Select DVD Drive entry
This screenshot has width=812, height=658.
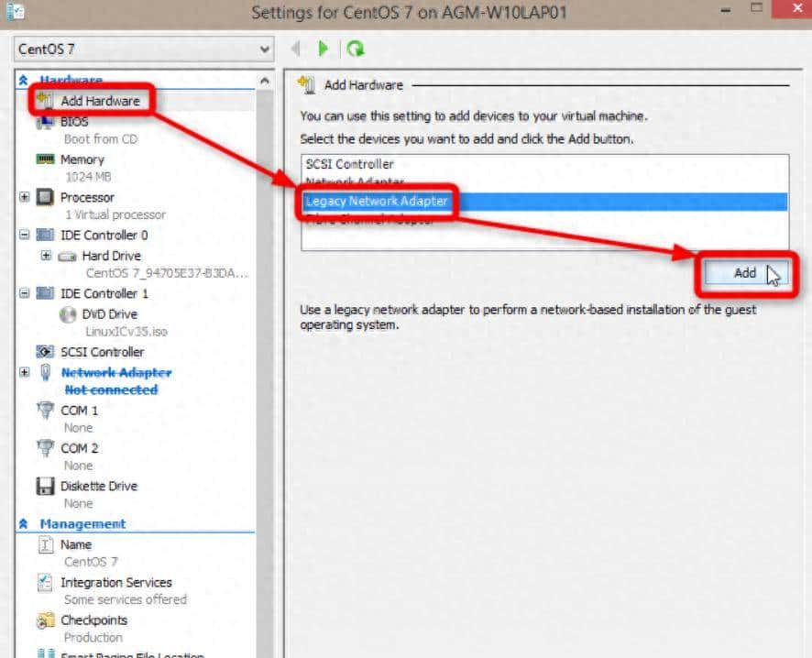point(110,314)
